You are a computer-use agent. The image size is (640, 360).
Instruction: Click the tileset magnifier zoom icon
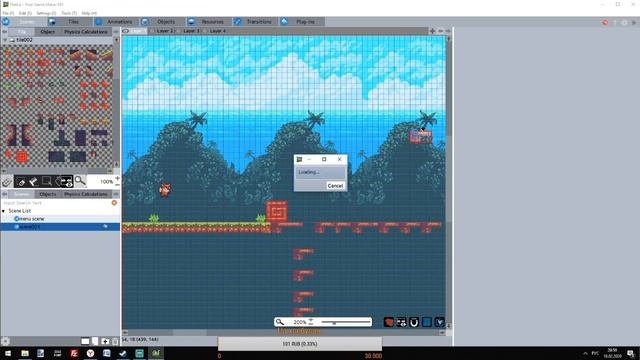point(80,181)
